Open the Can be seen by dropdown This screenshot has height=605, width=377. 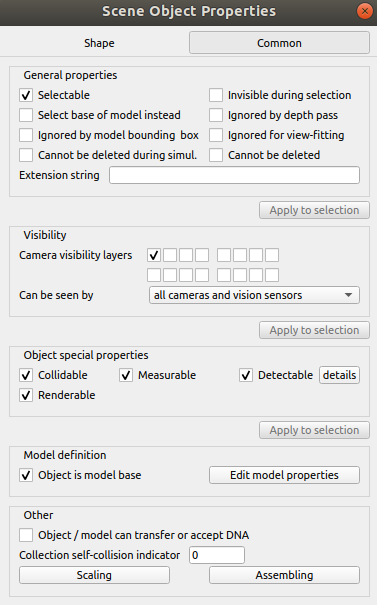click(254, 295)
